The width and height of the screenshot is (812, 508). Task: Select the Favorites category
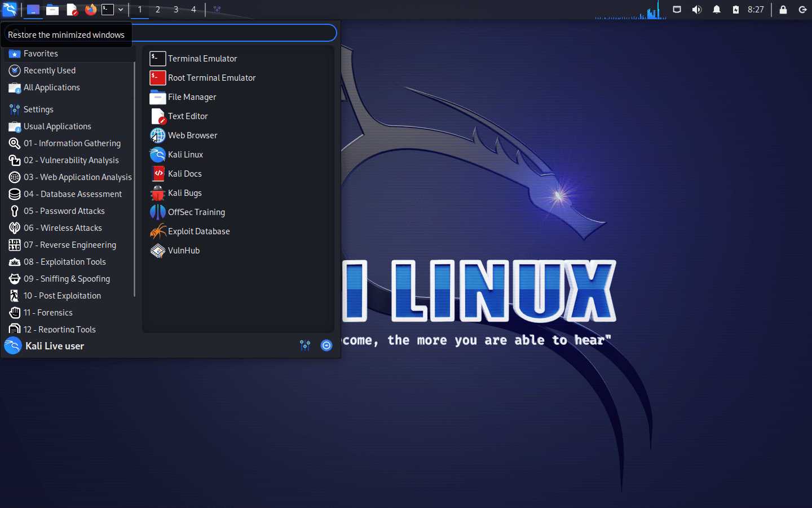pyautogui.click(x=69, y=54)
